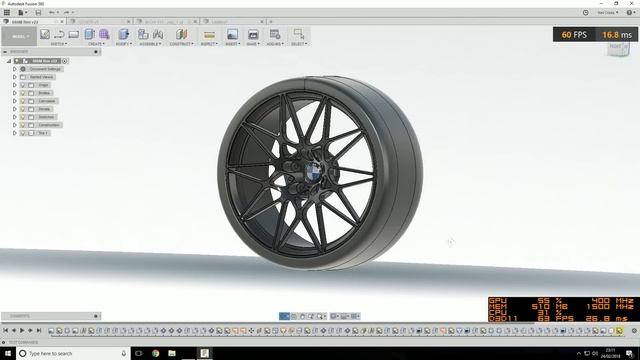
Task: Open the Data Panel grid icon
Action: click(x=7, y=13)
